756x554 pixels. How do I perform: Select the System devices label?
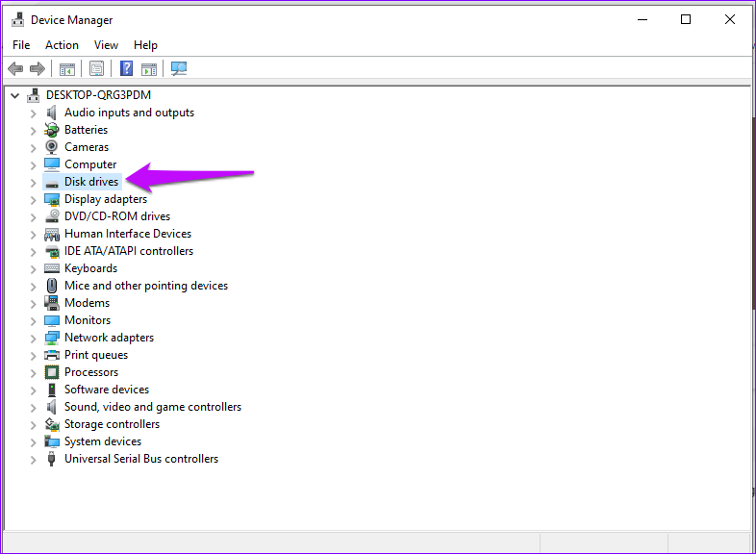[103, 441]
